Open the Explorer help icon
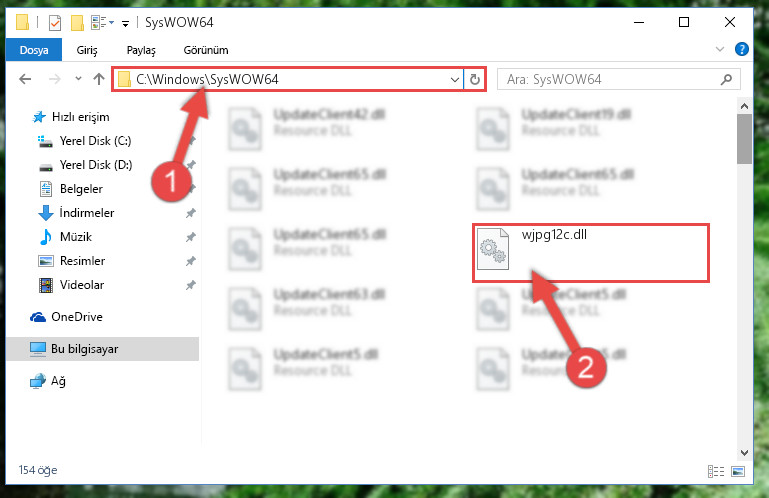Image resolution: width=769 pixels, height=498 pixels. [742, 49]
